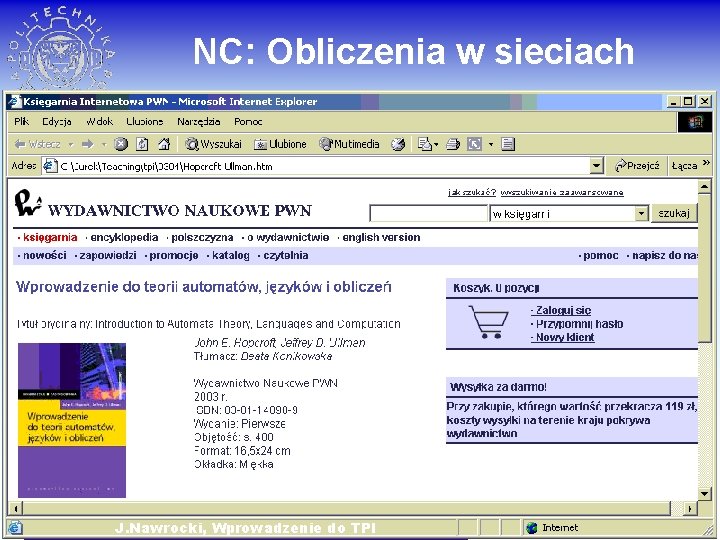The width and height of the screenshot is (720, 540).
Task: Open the mail icon dropdown arrow
Action: pyautogui.click(x=436, y=145)
